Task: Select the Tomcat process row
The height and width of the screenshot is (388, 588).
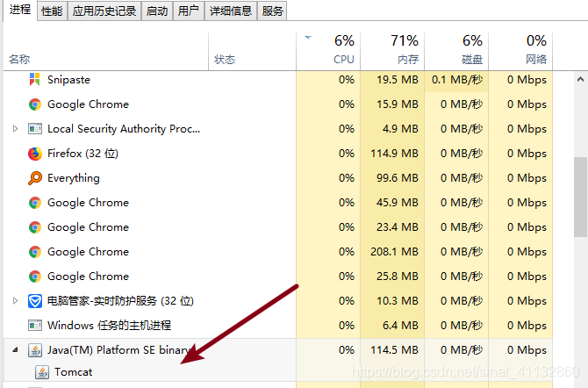Action: click(278, 372)
